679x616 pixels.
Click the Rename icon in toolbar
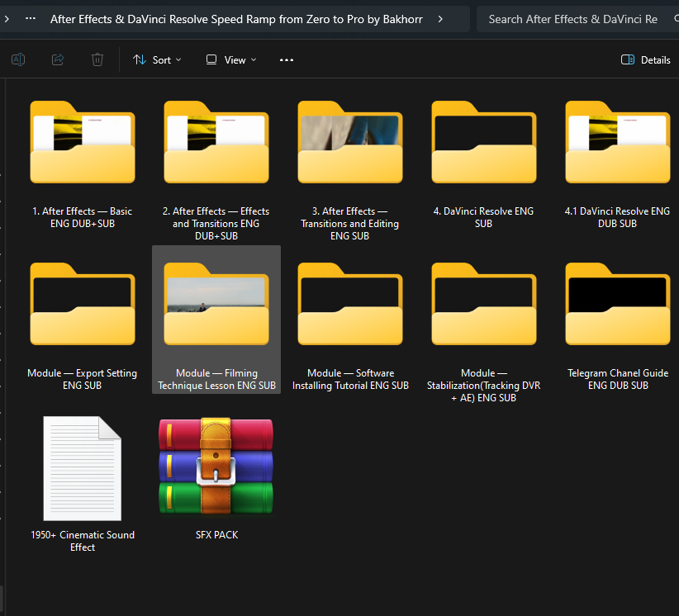point(18,59)
